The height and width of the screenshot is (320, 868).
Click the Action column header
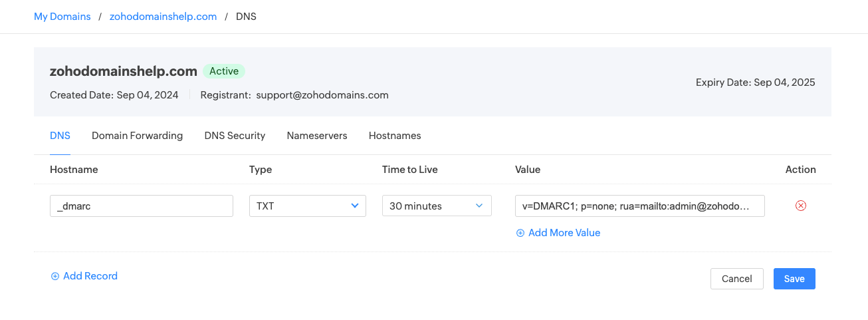pyautogui.click(x=800, y=169)
